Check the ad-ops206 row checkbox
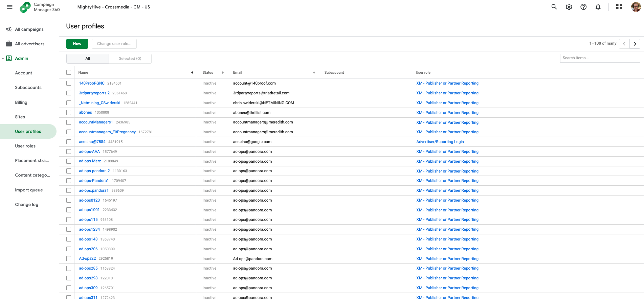Viewport: 644px width, 299px height. pyautogui.click(x=69, y=249)
